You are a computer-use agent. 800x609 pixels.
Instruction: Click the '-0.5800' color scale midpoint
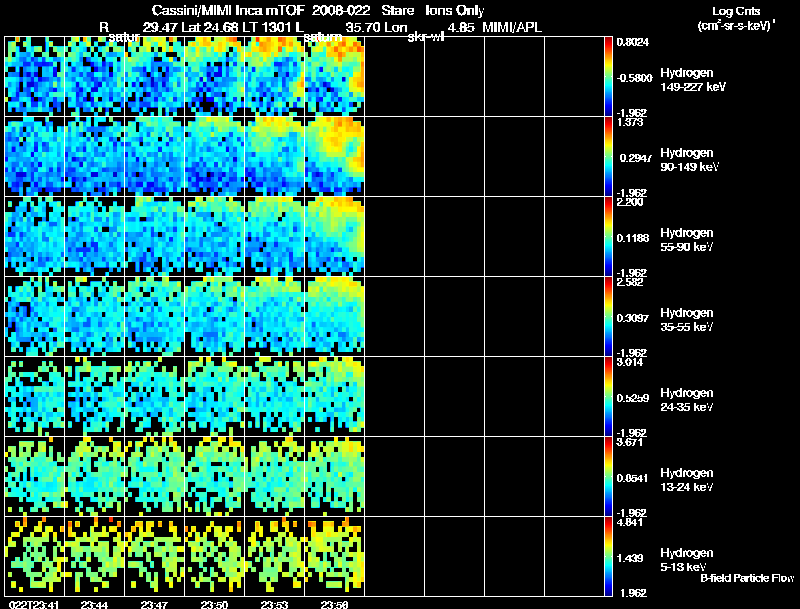click(634, 78)
